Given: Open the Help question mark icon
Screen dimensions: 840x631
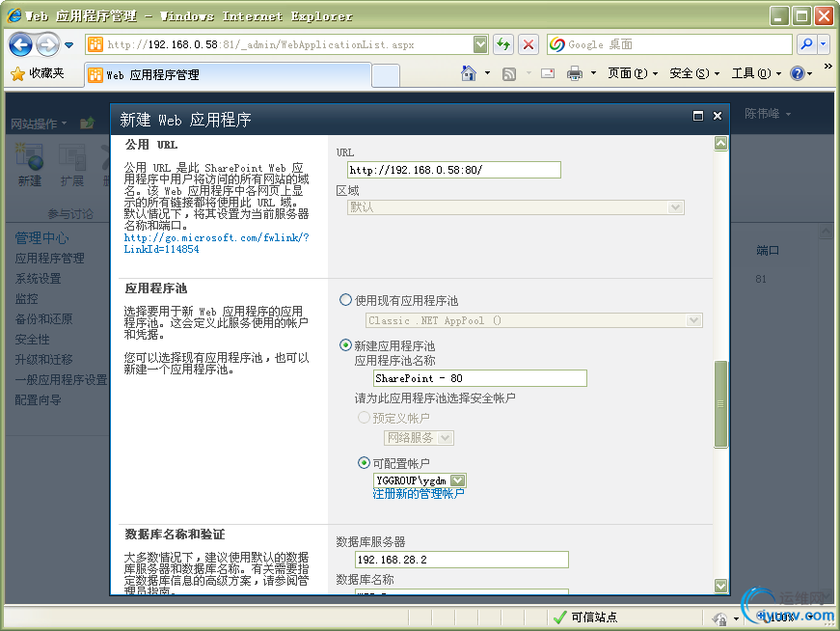Looking at the screenshot, I should pos(798,73).
